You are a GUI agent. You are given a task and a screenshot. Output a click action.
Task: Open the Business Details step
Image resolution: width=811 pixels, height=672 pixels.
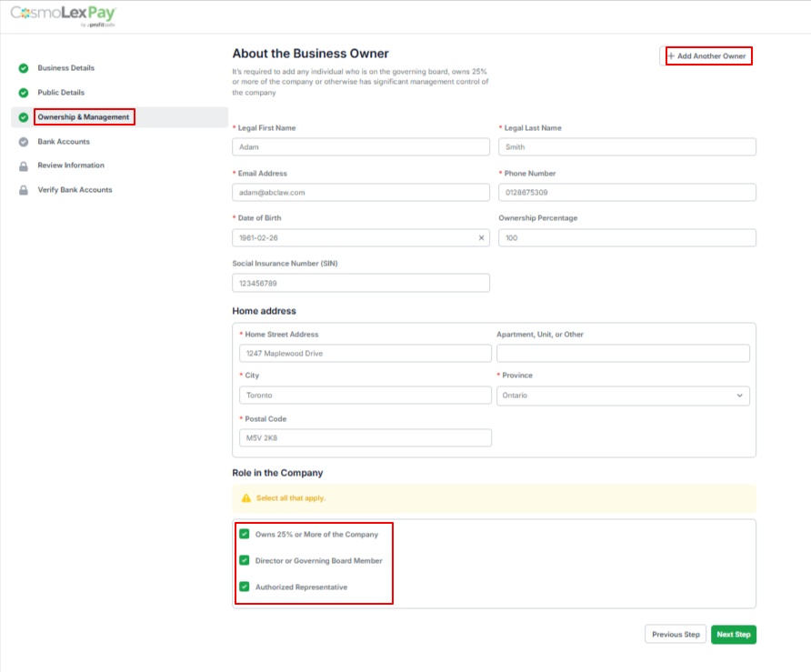65,68
